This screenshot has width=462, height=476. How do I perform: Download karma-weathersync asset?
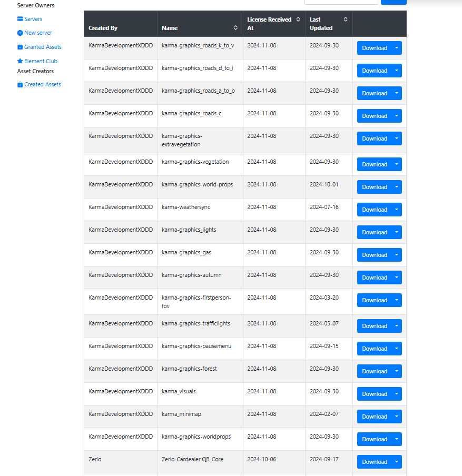(x=374, y=210)
